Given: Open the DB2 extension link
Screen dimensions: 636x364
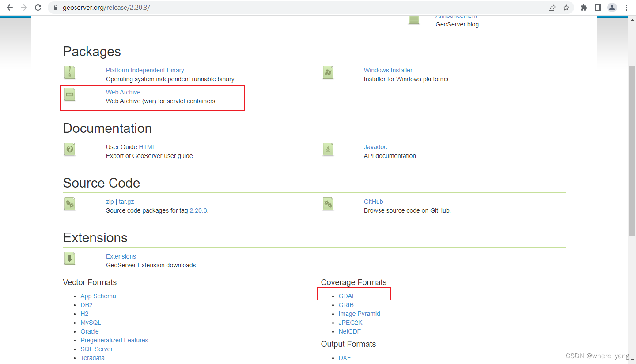Looking at the screenshot, I should pyautogui.click(x=87, y=305).
